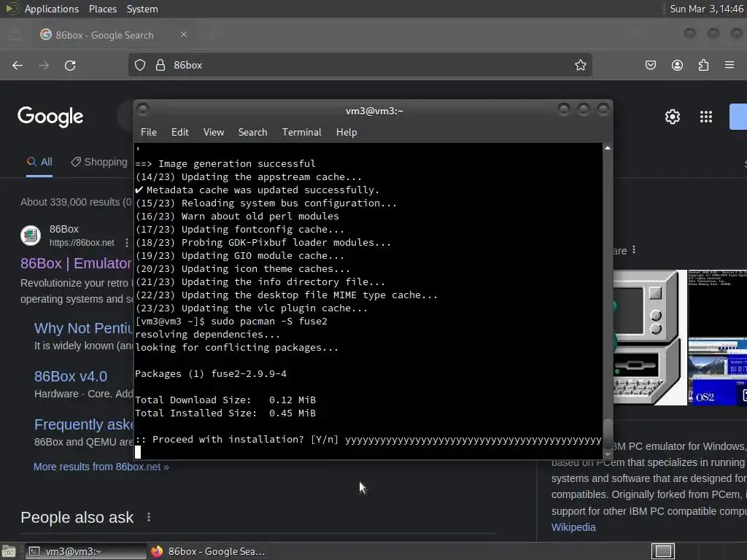Select the 86box Google Search browser tab
Image resolution: width=747 pixels, height=560 pixels.
tap(113, 35)
